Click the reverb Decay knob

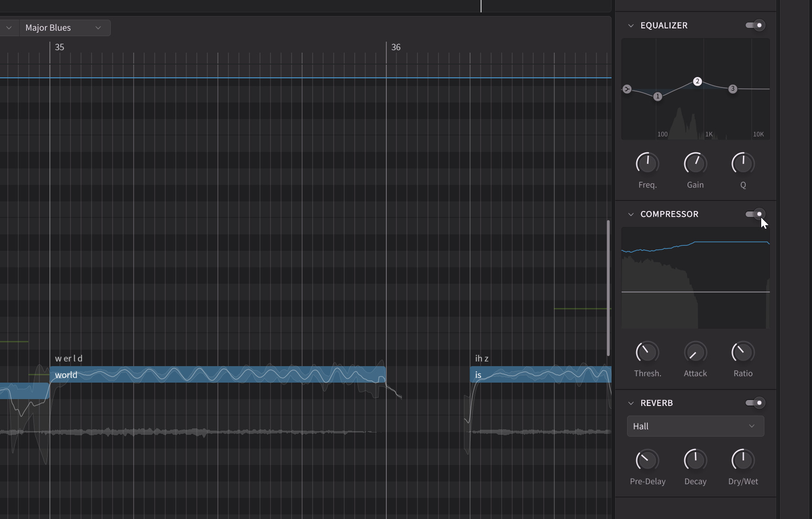(695, 460)
